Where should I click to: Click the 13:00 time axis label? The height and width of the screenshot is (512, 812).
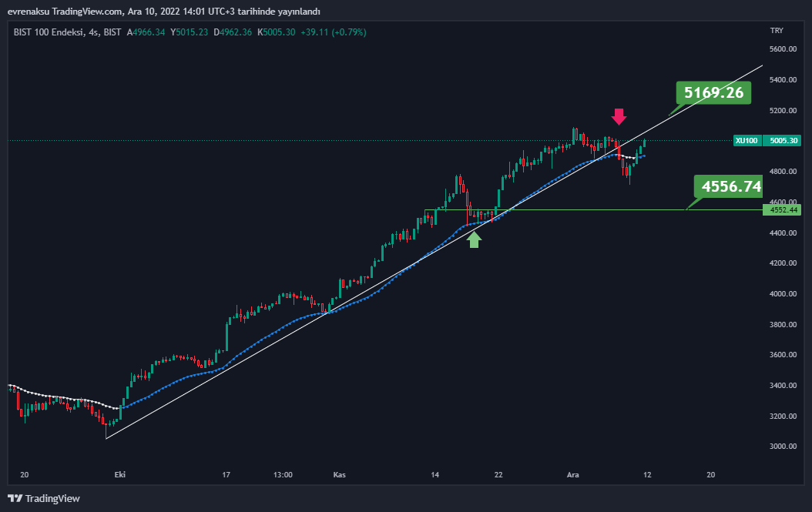[283, 475]
